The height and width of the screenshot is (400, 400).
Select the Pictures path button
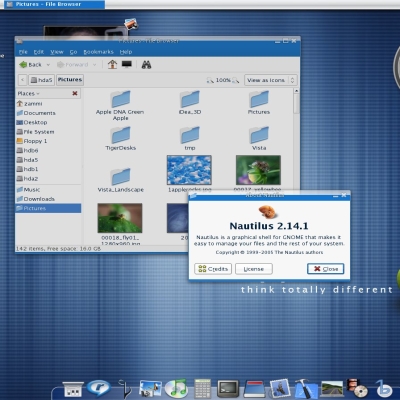point(70,80)
